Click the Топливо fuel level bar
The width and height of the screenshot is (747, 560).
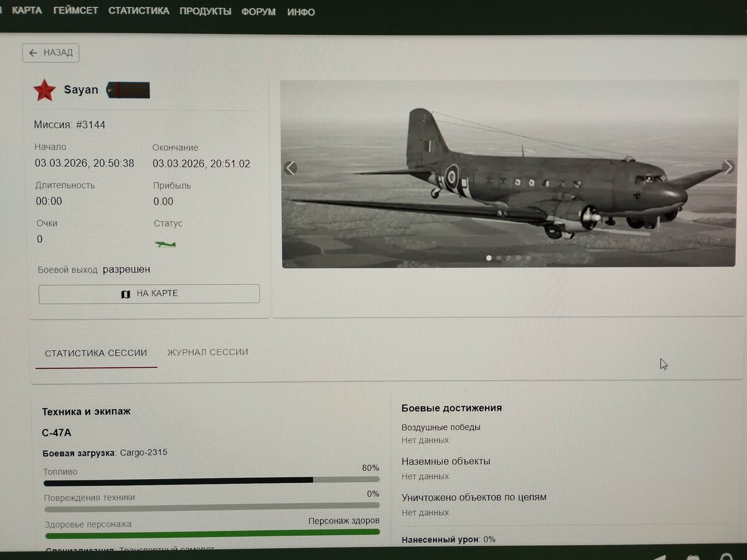coord(212,480)
